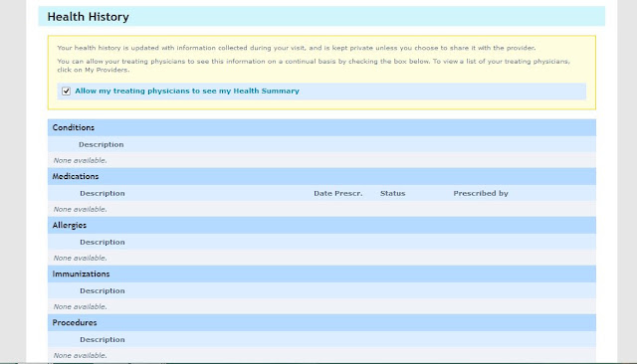The image size is (637, 364).
Task: Select the Immunizations section header
Action: (x=321, y=273)
